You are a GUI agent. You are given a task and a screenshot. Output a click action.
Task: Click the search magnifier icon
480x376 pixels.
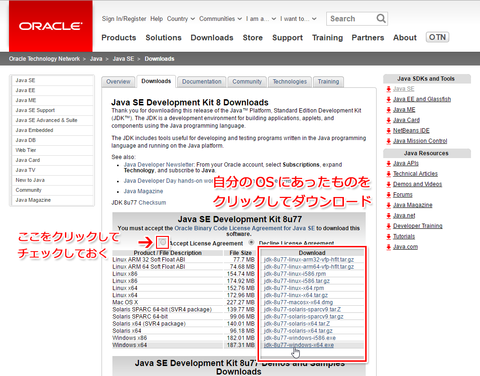381,18
